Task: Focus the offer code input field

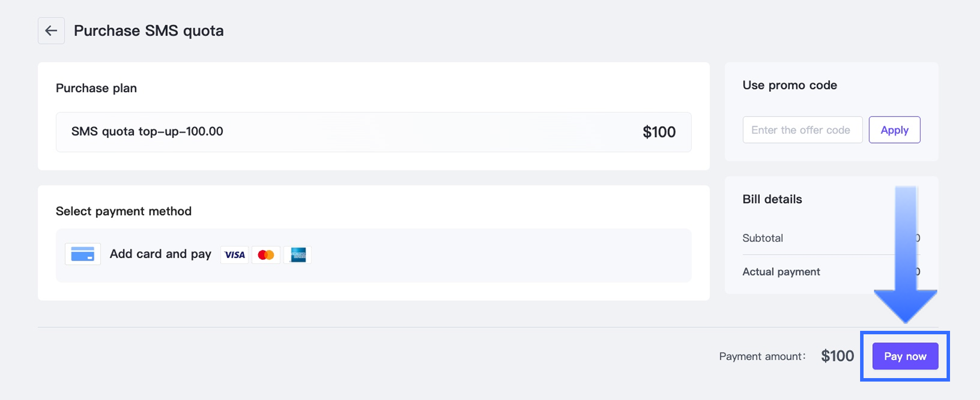Action: pos(802,130)
